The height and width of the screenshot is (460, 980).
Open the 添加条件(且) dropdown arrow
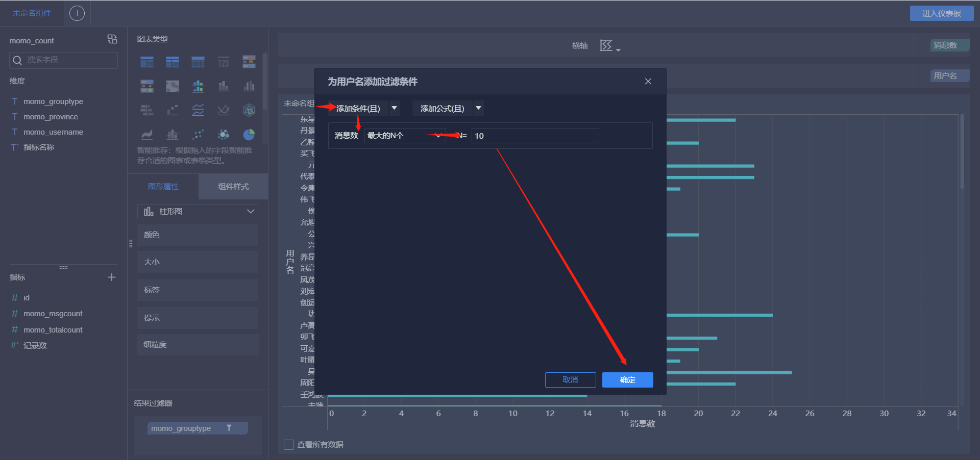point(394,108)
